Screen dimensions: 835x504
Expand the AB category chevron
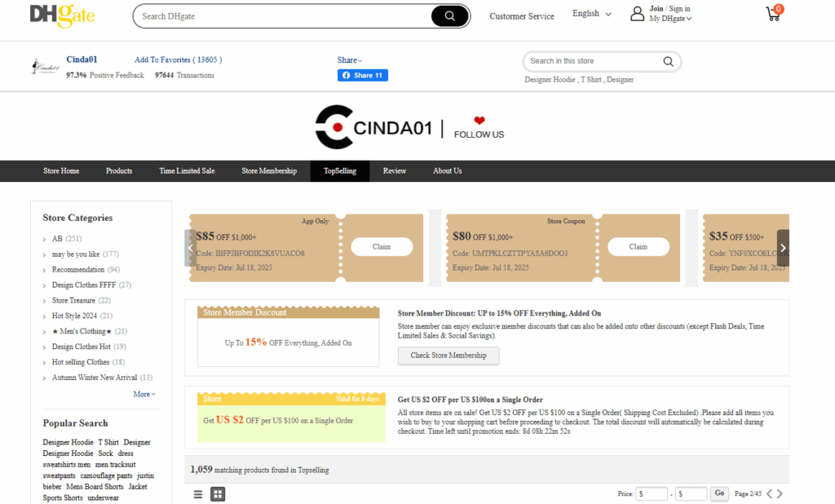pyautogui.click(x=45, y=239)
